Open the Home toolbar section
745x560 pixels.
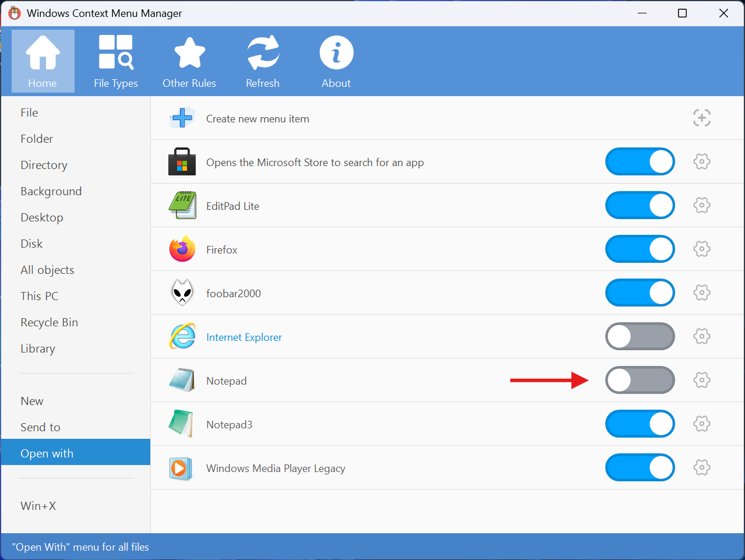point(43,61)
